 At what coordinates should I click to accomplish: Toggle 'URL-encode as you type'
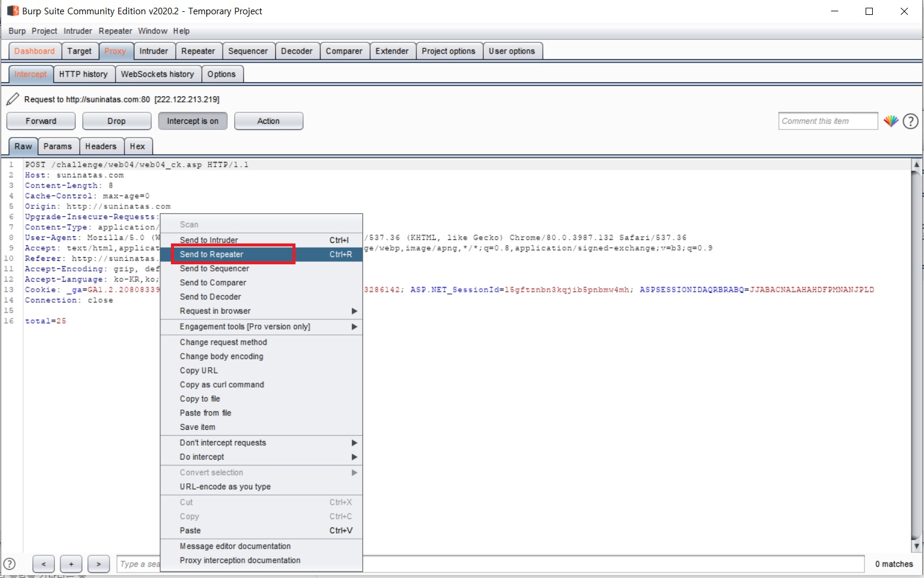coord(262,486)
